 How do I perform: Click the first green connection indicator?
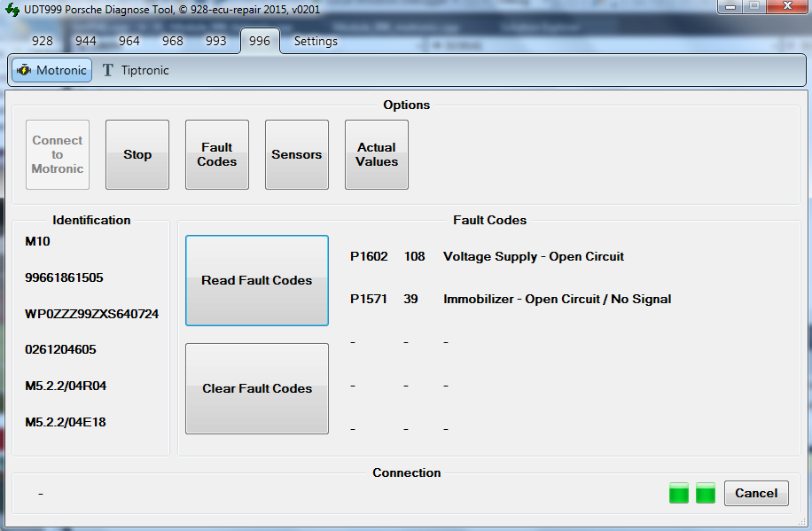(x=679, y=493)
